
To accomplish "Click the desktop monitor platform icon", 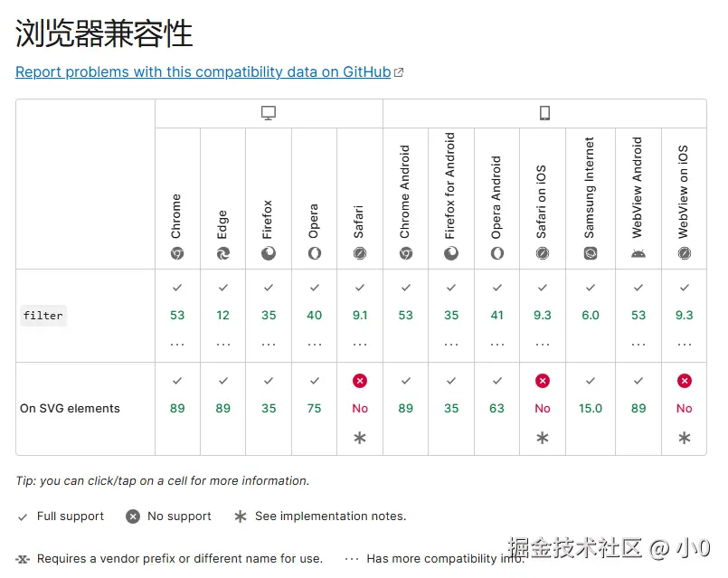I will [269, 113].
